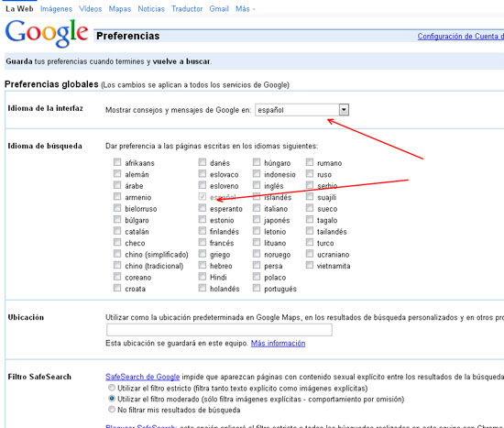Open Gmail from top navigation
The width and height of the screenshot is (504, 428).
click(219, 9)
